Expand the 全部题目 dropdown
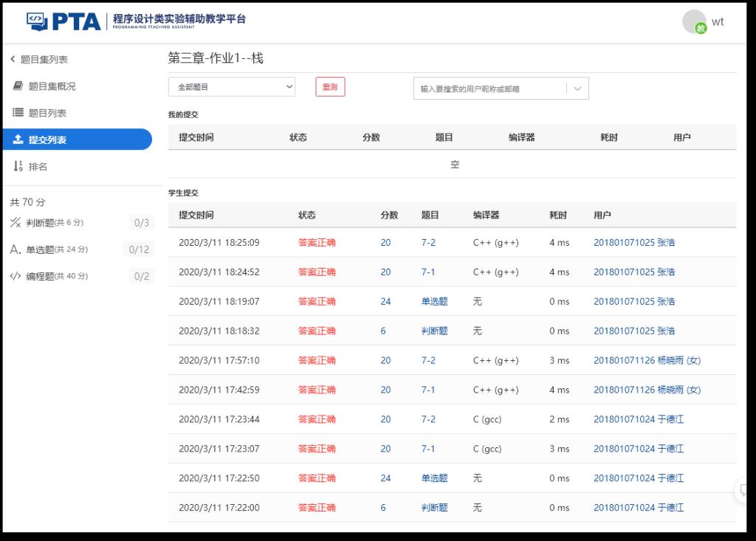The image size is (756, 541). click(x=231, y=87)
